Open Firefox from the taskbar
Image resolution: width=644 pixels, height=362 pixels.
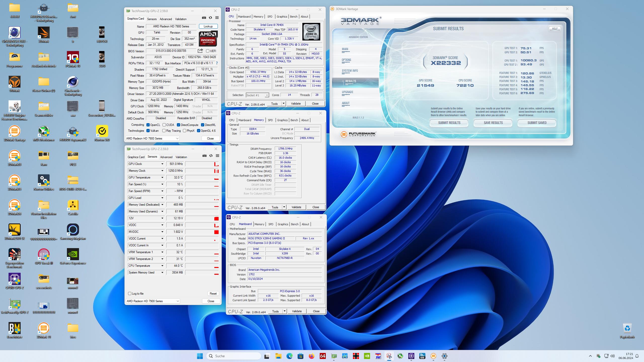[311, 356]
